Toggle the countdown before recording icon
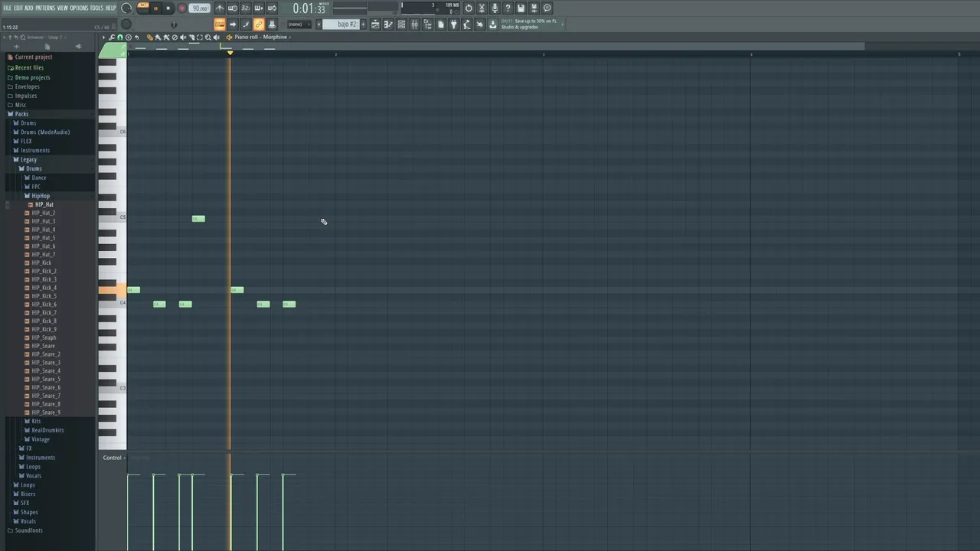Viewport: 980px width, 551px height. 245,8
